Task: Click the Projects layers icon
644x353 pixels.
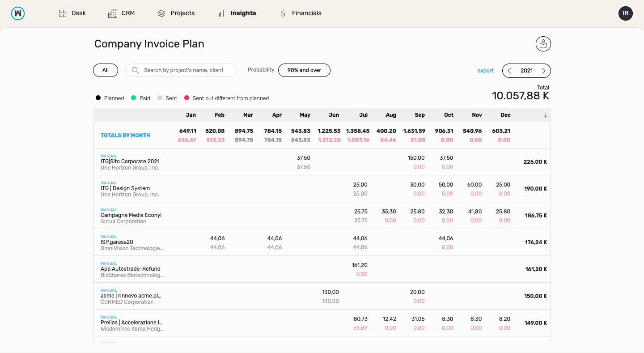Action: click(161, 13)
